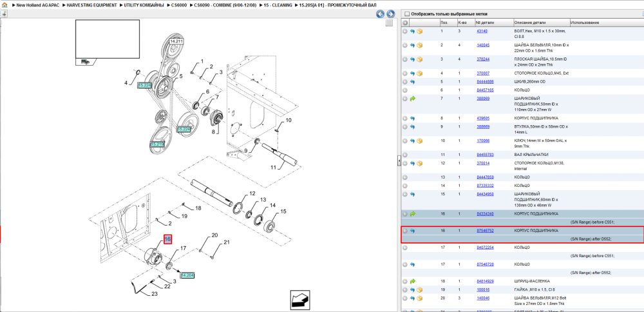Click small square button above diagram scrollbar

389,23
